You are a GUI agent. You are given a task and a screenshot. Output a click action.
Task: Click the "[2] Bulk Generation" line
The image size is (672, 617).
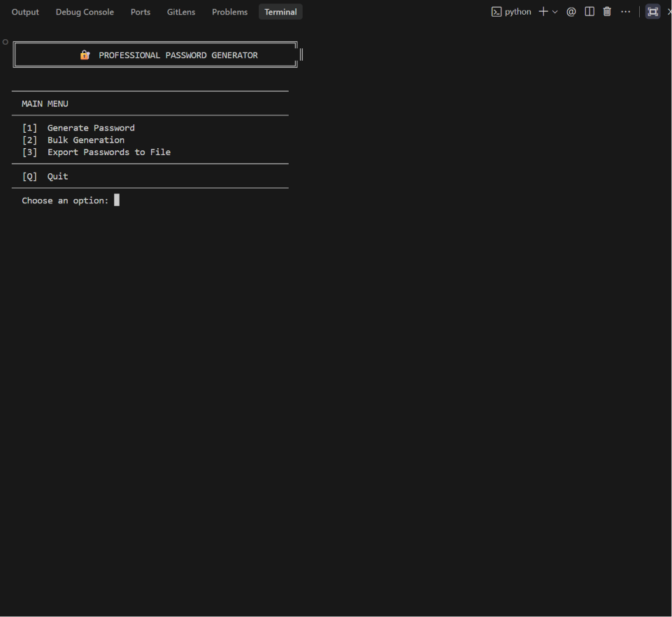[x=73, y=140]
